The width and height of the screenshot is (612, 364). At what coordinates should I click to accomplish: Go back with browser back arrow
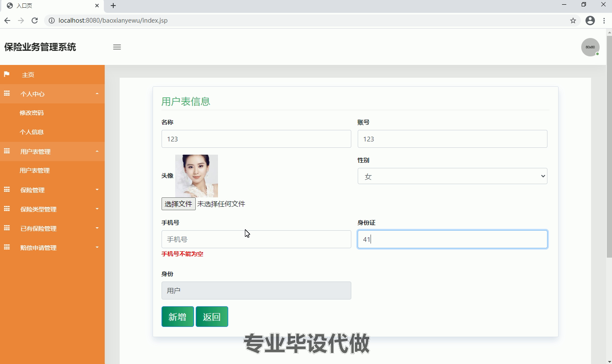7,21
